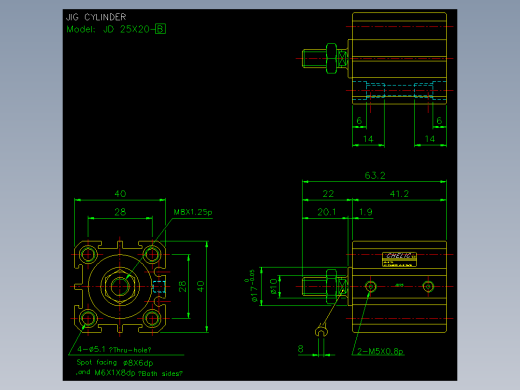
Task: Select the ø10 rod diameter dimension
Action: [x=274, y=286]
